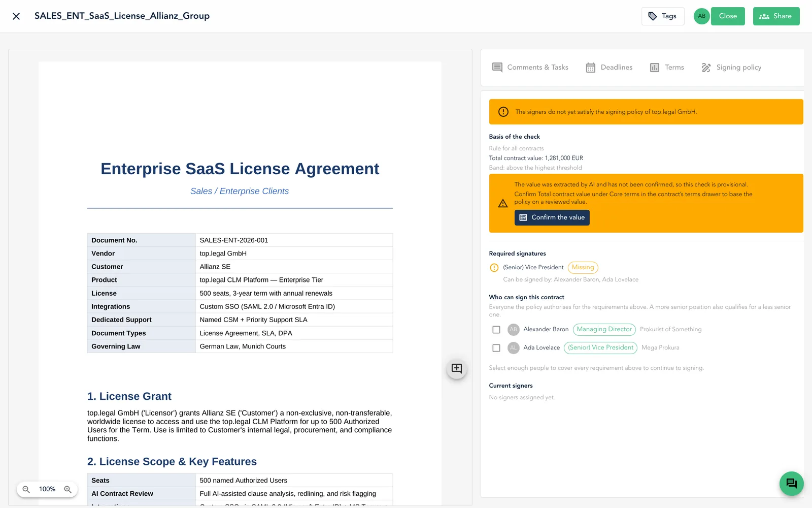Click the Managing Director position badge
The image size is (812, 508).
tap(604, 330)
